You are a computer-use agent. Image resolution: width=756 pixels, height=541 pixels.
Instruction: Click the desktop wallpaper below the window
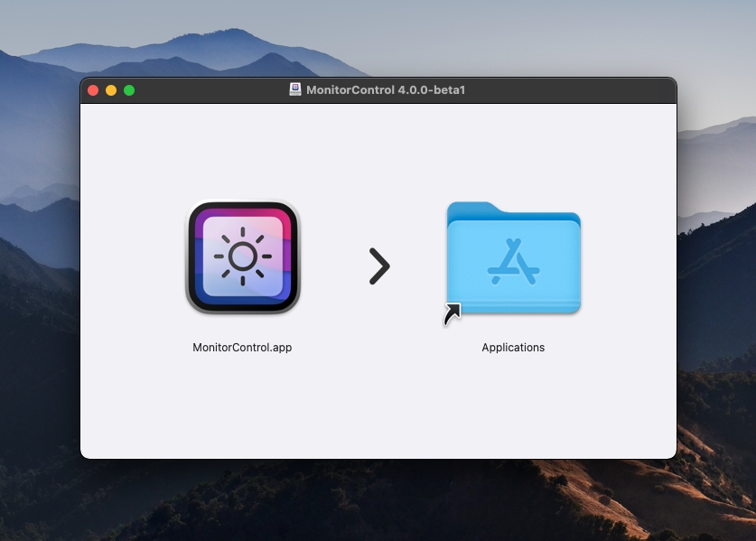pos(378,501)
